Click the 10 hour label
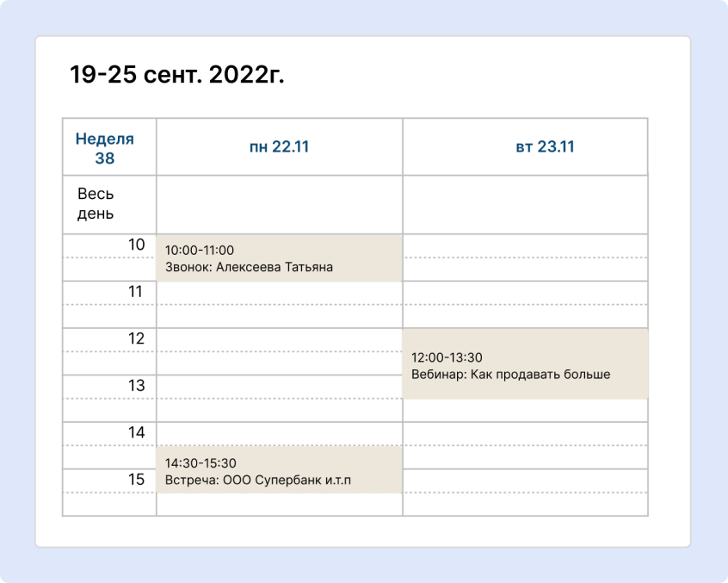This screenshot has height=583, width=728. [136, 245]
